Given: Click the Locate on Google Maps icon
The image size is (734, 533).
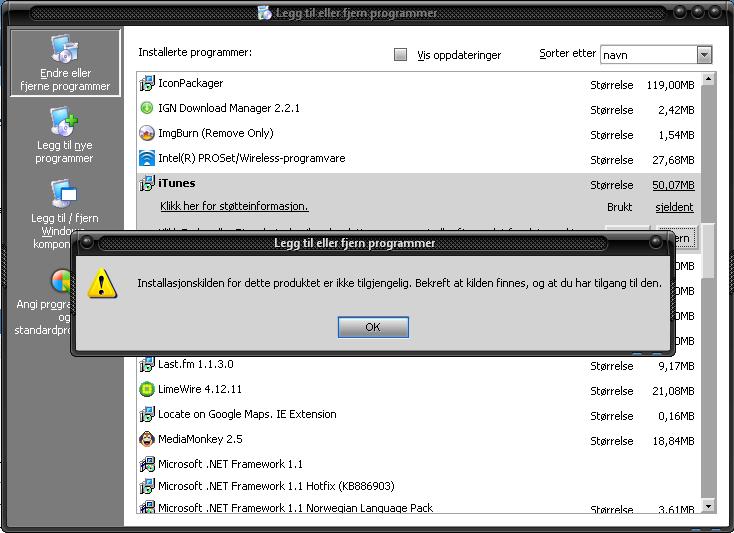Looking at the screenshot, I should coord(147,414).
